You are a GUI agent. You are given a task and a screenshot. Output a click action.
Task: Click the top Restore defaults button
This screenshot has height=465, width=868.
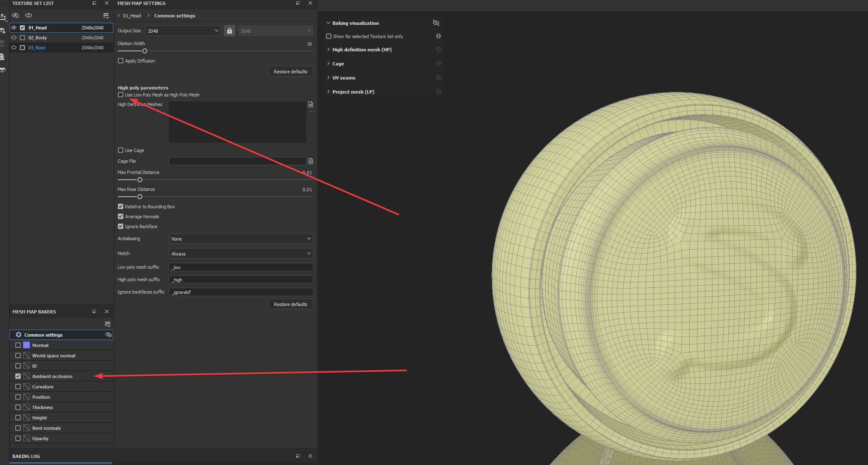click(290, 72)
